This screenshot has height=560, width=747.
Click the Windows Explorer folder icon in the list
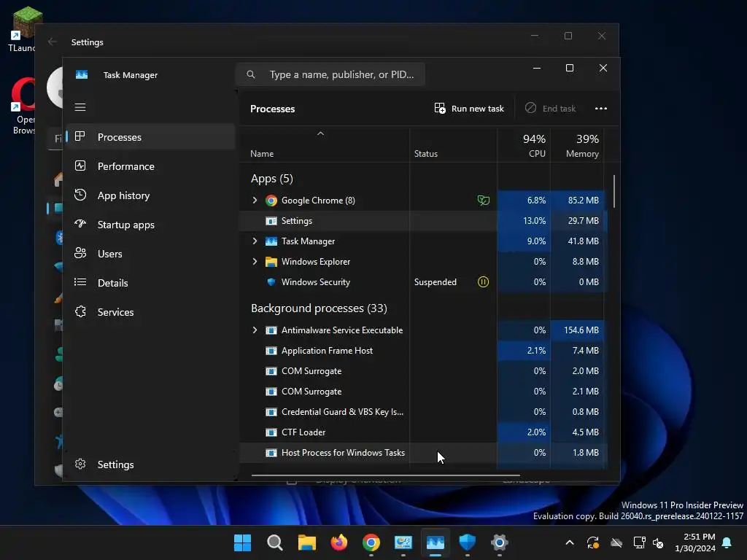pos(271,262)
